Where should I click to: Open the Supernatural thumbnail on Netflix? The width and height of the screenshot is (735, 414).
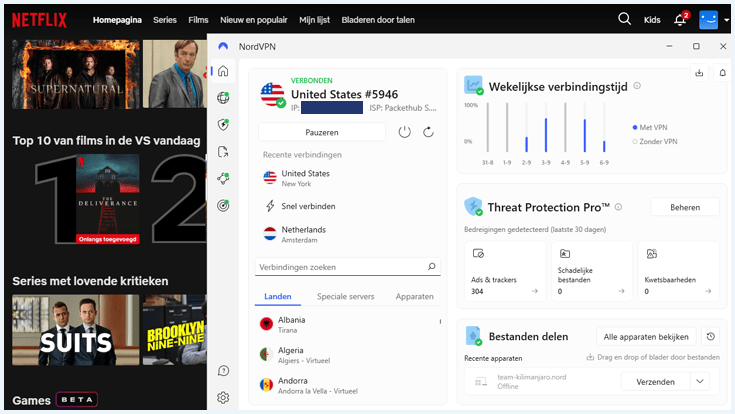(75, 74)
